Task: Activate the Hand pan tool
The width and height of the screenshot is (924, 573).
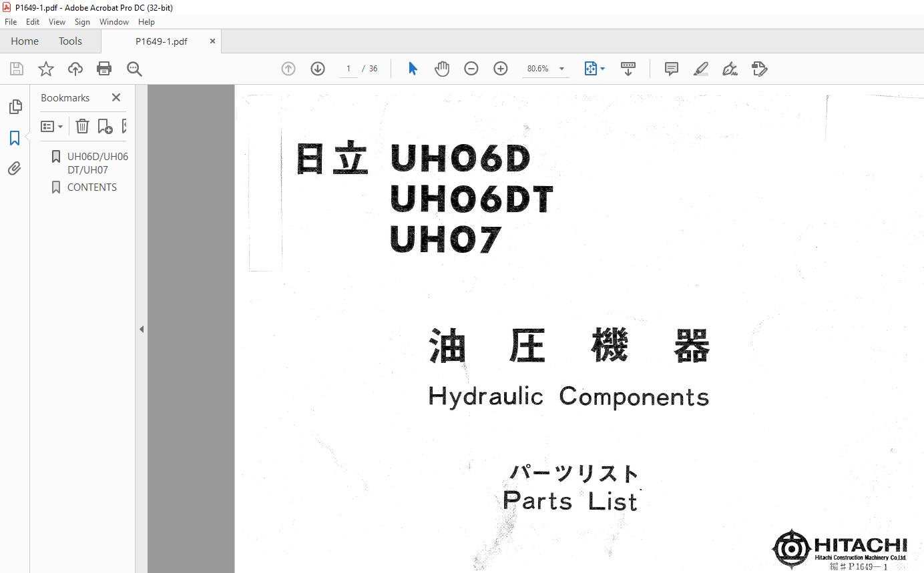Action: (442, 69)
